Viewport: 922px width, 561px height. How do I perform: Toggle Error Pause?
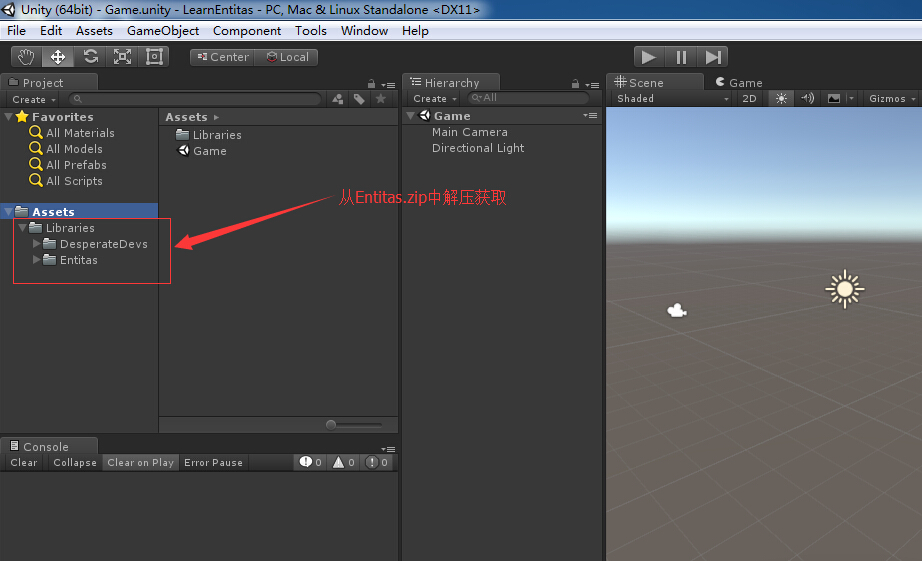213,463
